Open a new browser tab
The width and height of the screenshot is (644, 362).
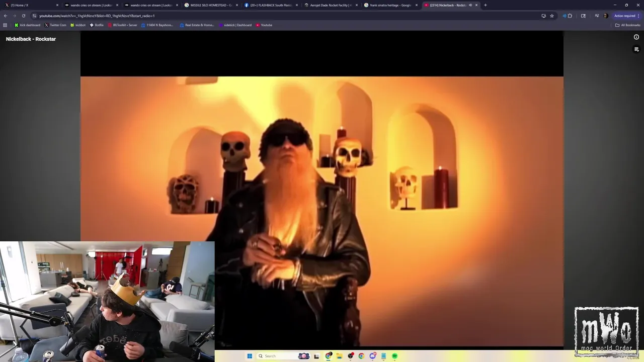[x=485, y=5]
